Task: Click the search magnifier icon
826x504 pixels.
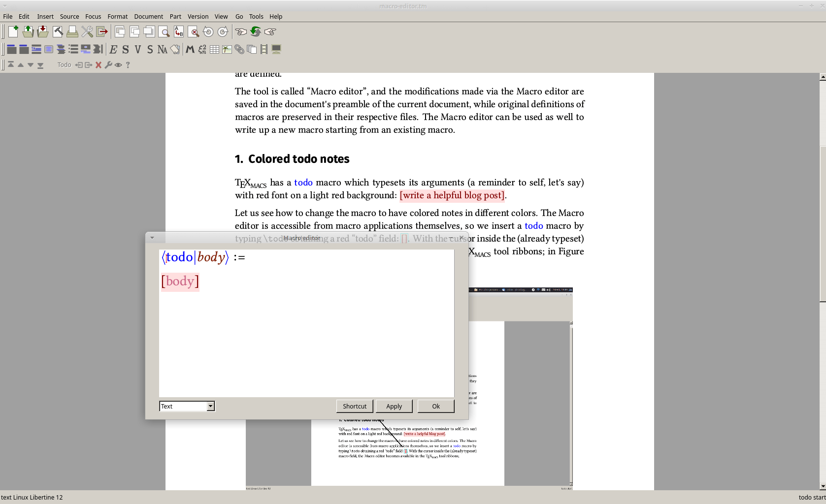Action: tap(164, 31)
